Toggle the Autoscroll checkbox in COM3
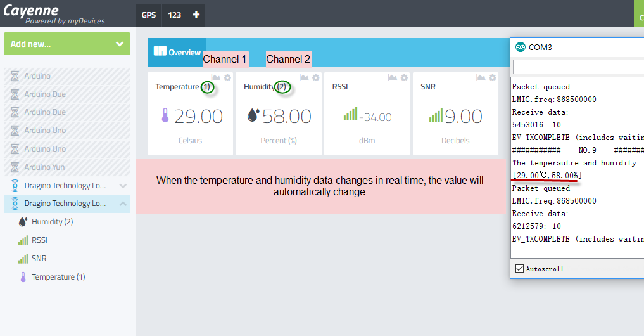 (519, 269)
